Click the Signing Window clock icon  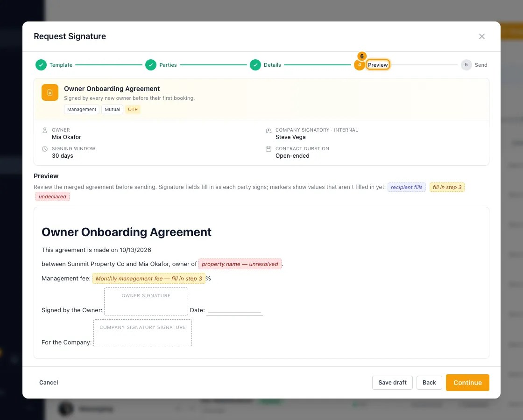[45, 149]
